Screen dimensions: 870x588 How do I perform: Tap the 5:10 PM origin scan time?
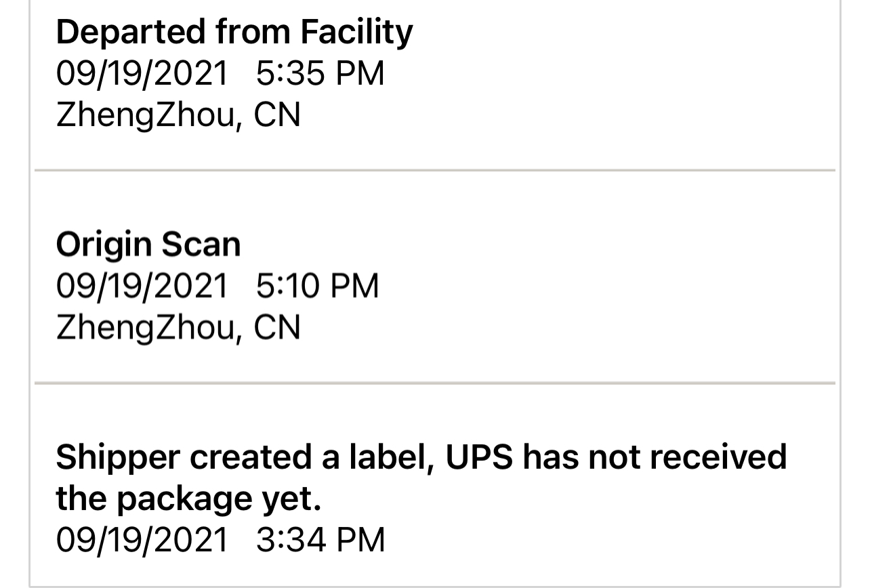click(318, 286)
